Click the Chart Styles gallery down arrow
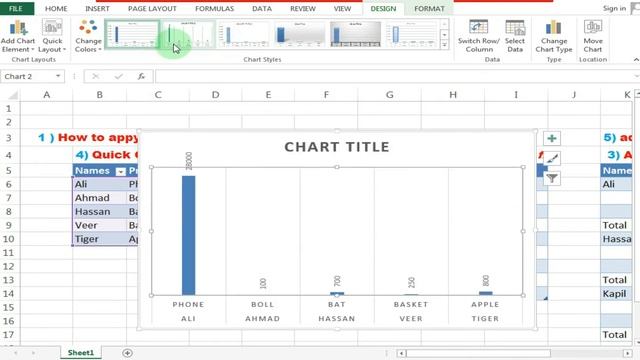640x360 pixels. click(444, 35)
